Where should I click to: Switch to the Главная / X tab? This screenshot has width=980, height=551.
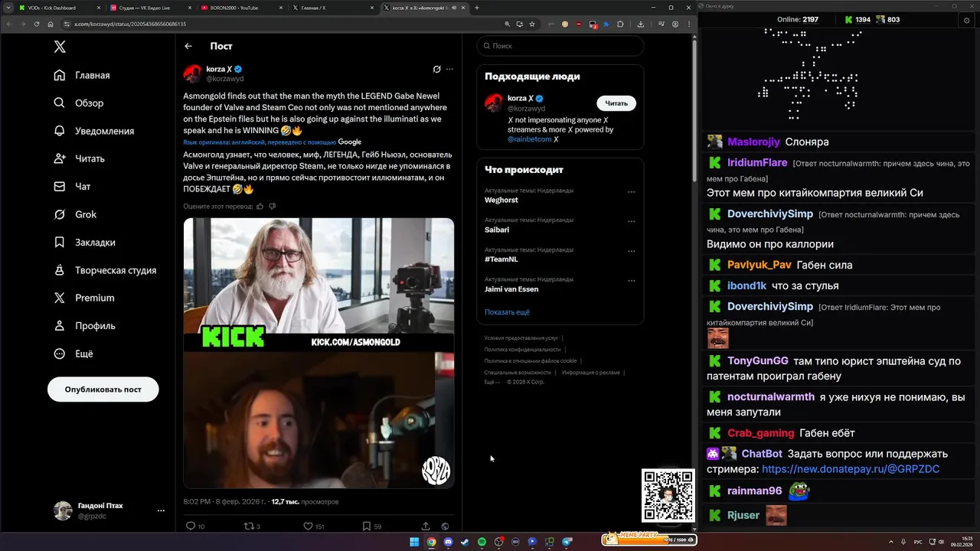pyautogui.click(x=334, y=8)
